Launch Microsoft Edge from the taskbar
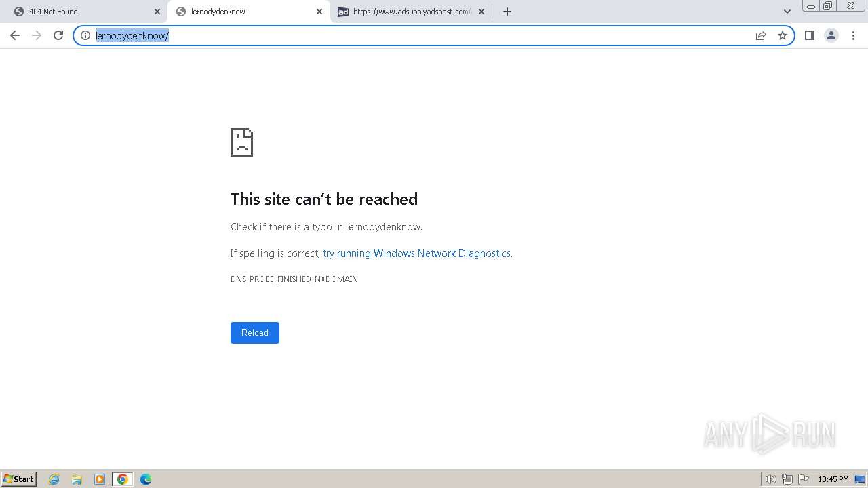868x488 pixels. [146, 479]
